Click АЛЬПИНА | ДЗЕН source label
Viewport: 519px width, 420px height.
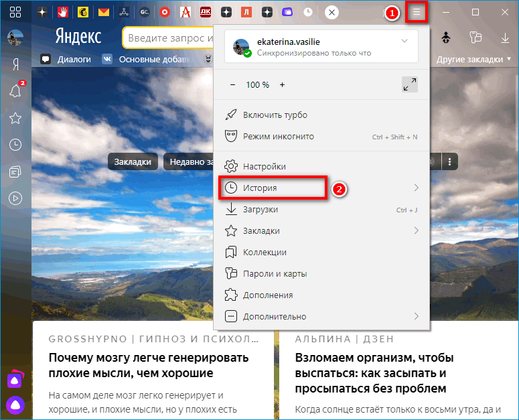click(x=344, y=339)
